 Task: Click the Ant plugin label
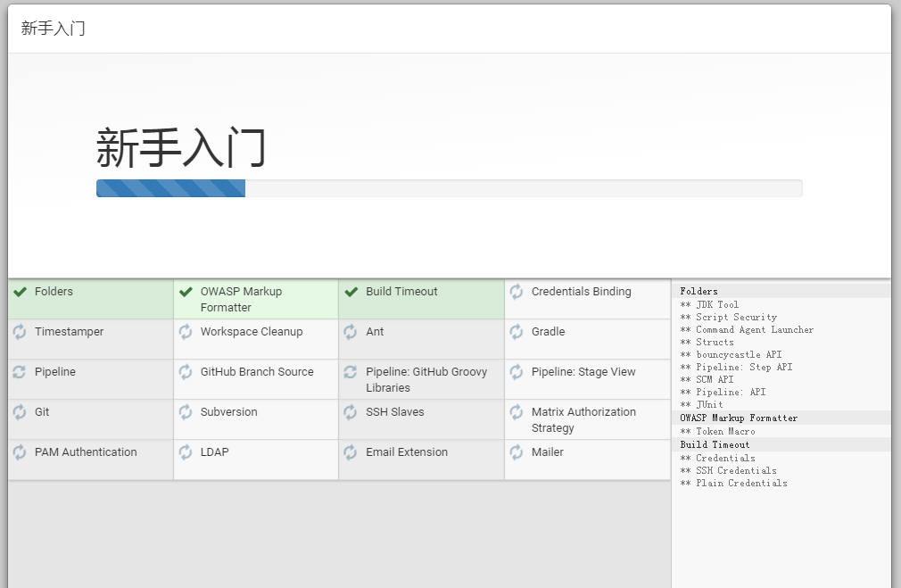375,332
